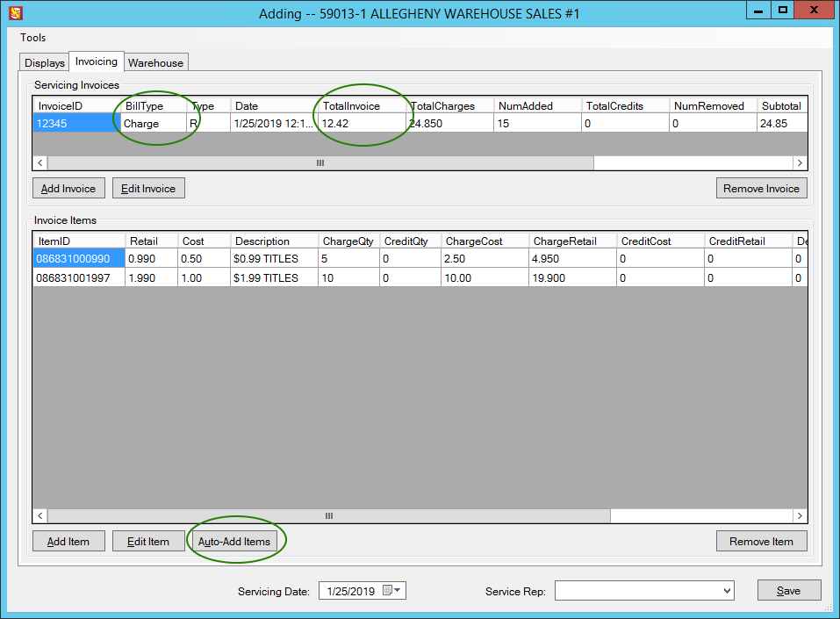Image resolution: width=840 pixels, height=619 pixels.
Task: Maximize the Adding window
Action: [x=783, y=11]
